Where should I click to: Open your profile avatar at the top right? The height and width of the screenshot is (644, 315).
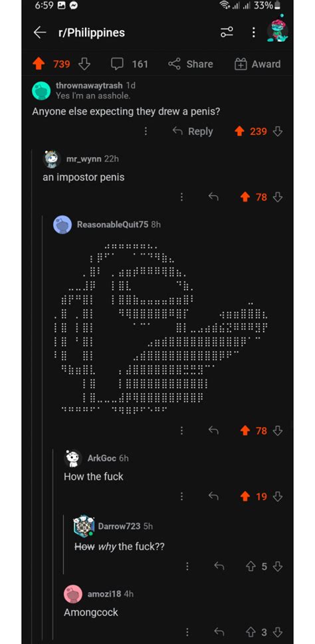278,31
